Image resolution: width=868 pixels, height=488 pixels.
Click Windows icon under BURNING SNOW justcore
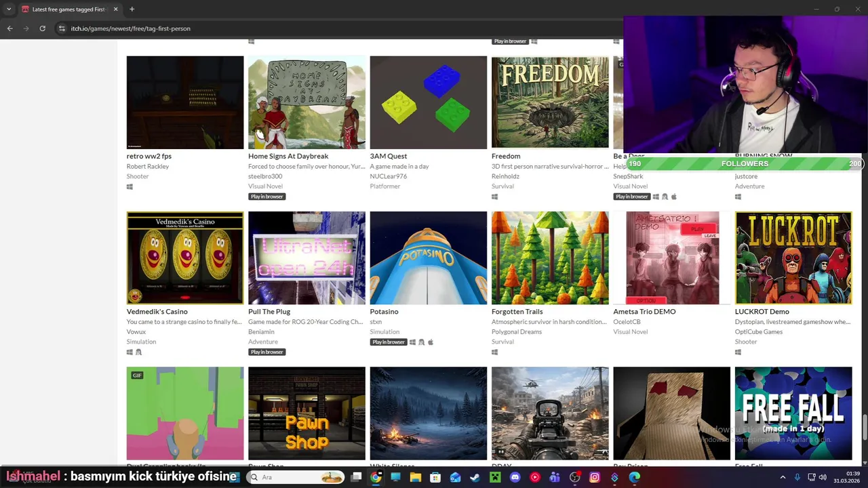(738, 197)
